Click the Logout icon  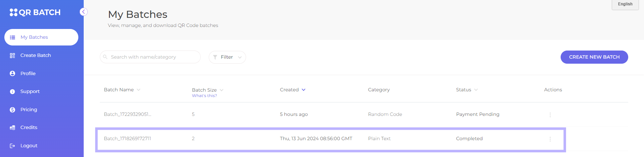coord(12,146)
